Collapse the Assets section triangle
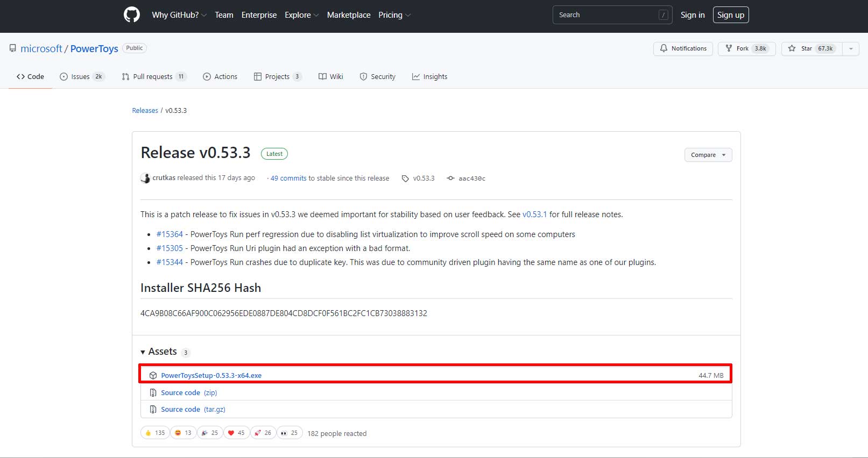 click(143, 352)
